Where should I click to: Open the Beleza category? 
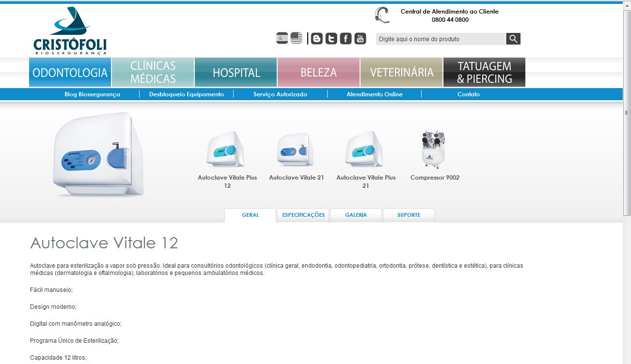[x=319, y=73]
